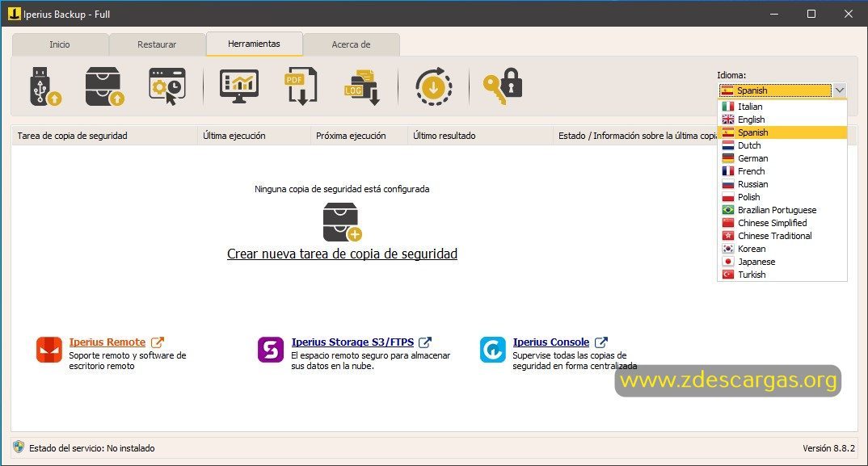Click external-link icon next to Iperius Remote
The height and width of the screenshot is (466, 868).
[x=158, y=342]
